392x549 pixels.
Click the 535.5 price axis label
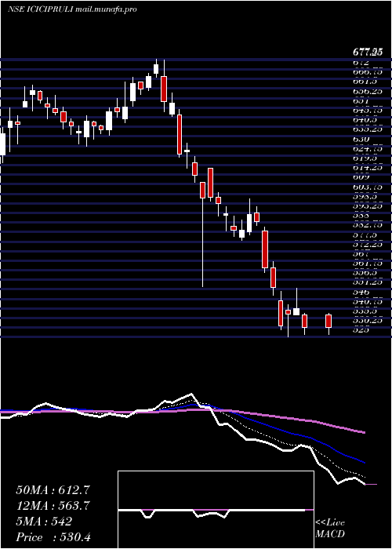coord(367,311)
